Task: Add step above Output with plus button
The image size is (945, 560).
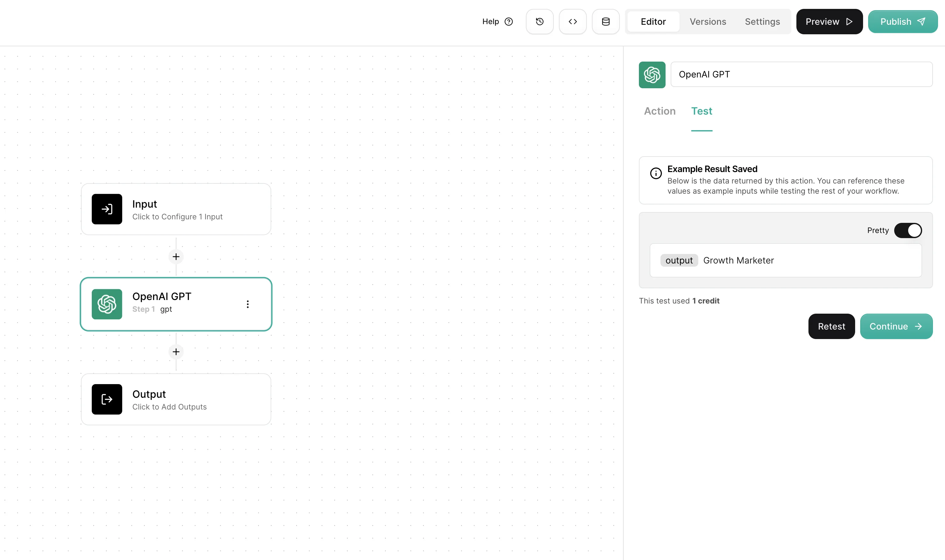Action: tap(176, 352)
